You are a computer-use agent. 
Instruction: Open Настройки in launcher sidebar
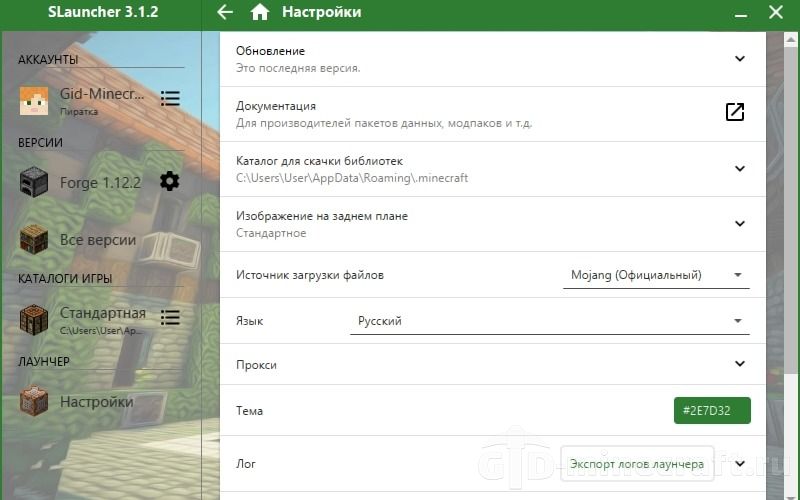coord(97,402)
